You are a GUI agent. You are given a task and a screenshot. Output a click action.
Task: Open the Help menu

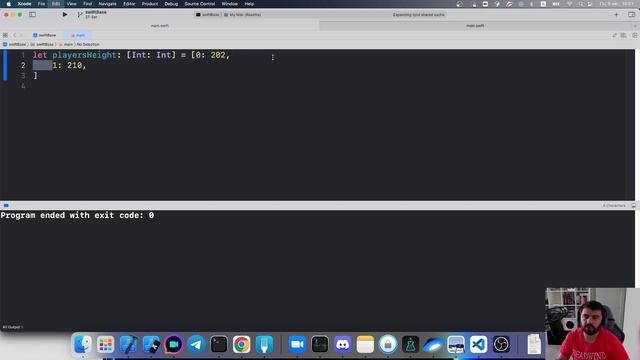[x=249, y=4]
